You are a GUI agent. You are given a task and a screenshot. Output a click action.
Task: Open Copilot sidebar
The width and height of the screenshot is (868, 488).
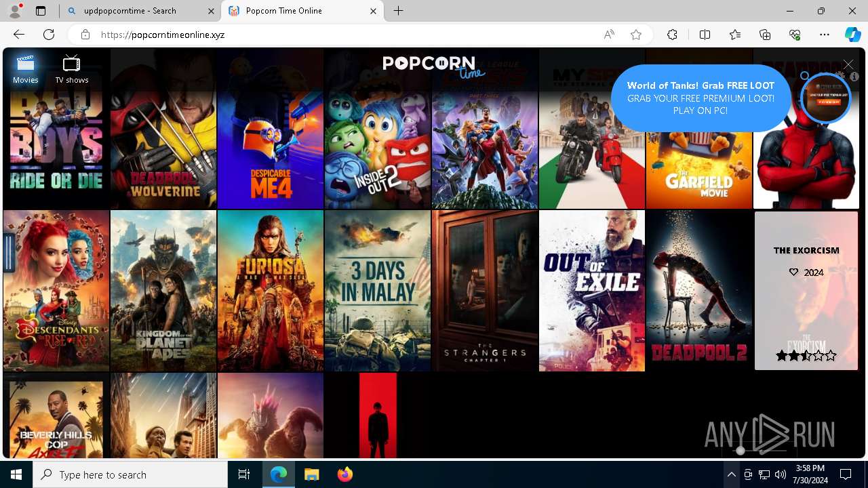point(852,35)
